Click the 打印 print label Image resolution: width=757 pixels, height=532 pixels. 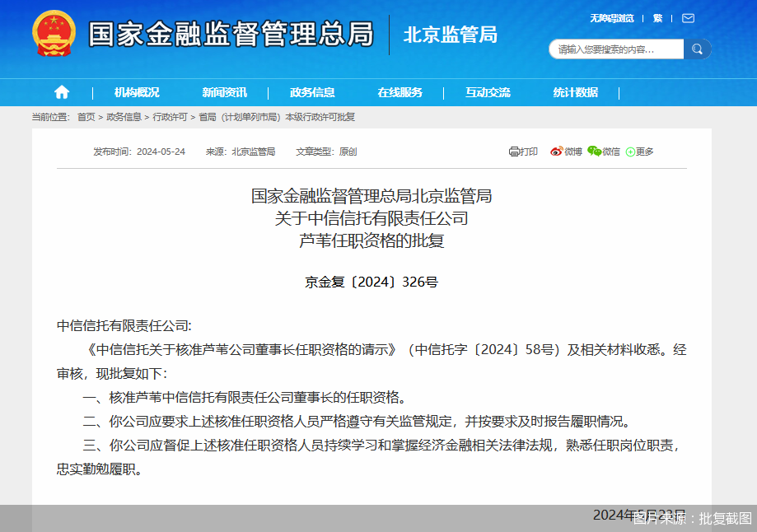coord(529,152)
